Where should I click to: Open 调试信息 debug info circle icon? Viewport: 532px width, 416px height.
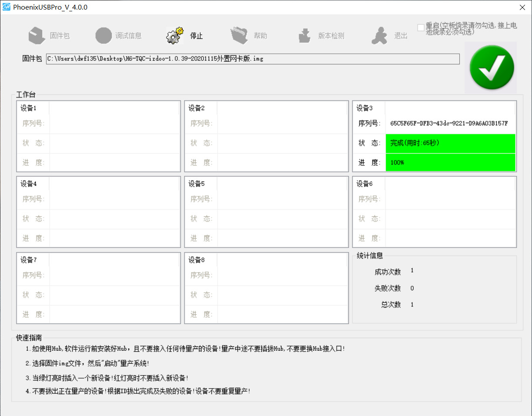point(104,36)
